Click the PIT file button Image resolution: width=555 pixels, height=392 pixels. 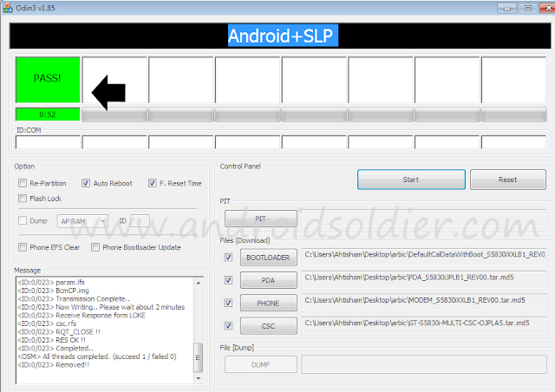point(261,219)
